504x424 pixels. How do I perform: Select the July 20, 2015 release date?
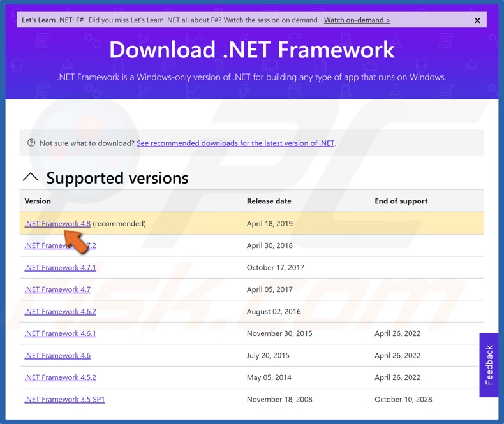click(268, 355)
